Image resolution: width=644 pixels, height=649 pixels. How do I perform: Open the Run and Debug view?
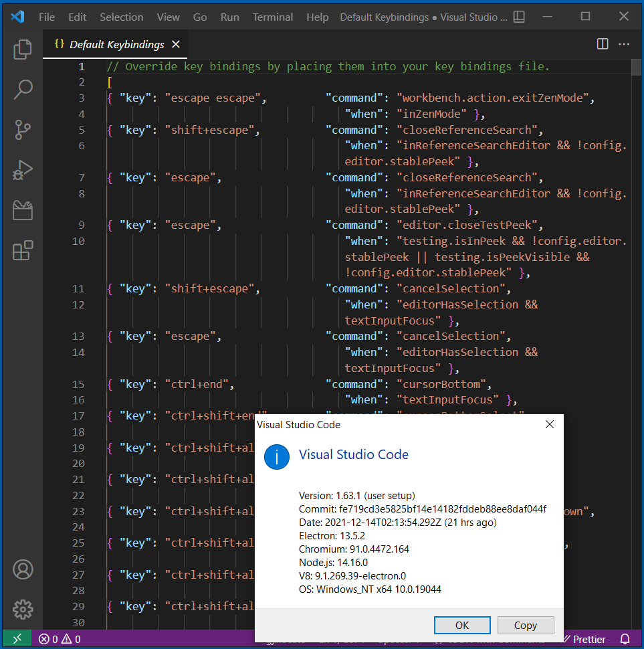tap(23, 170)
